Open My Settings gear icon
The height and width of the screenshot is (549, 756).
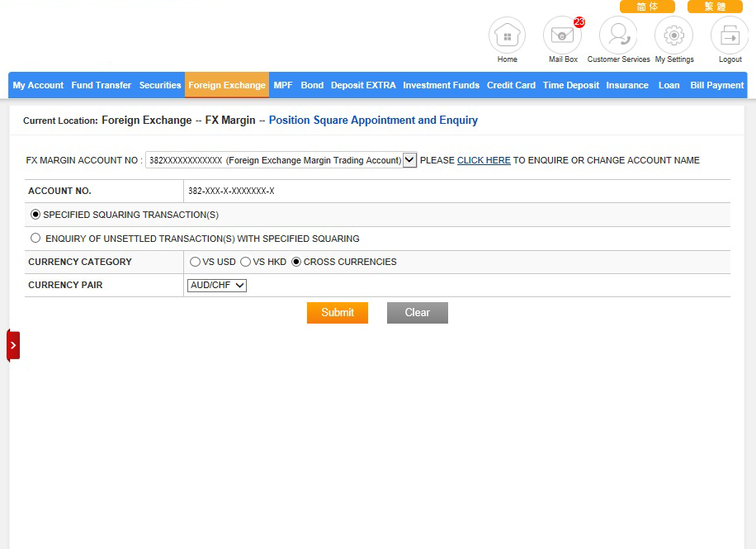coord(673,36)
